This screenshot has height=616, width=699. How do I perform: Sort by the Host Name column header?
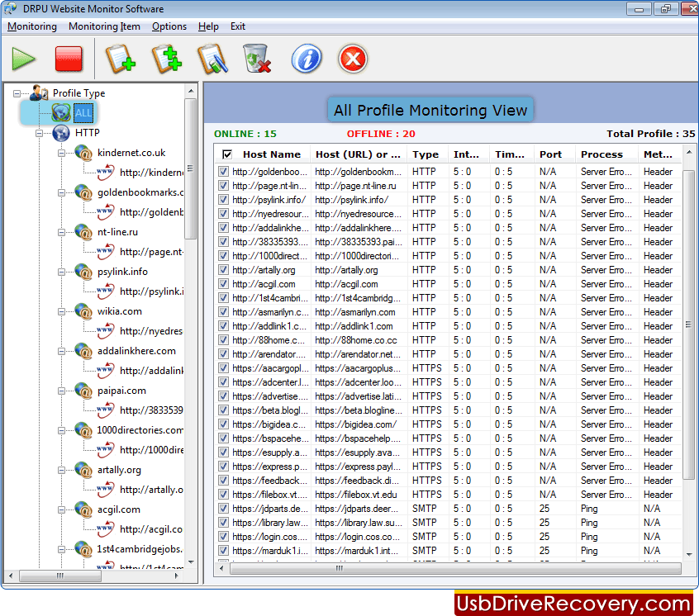click(272, 154)
